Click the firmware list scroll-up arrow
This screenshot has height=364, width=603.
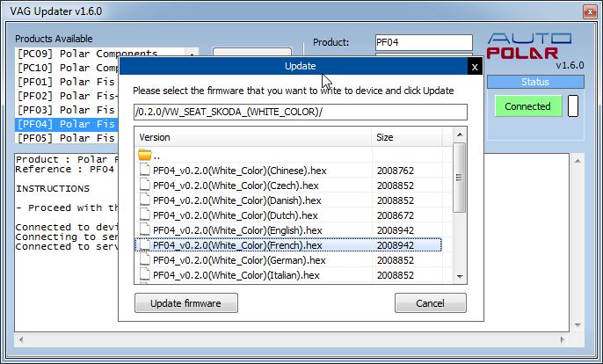coord(460,135)
